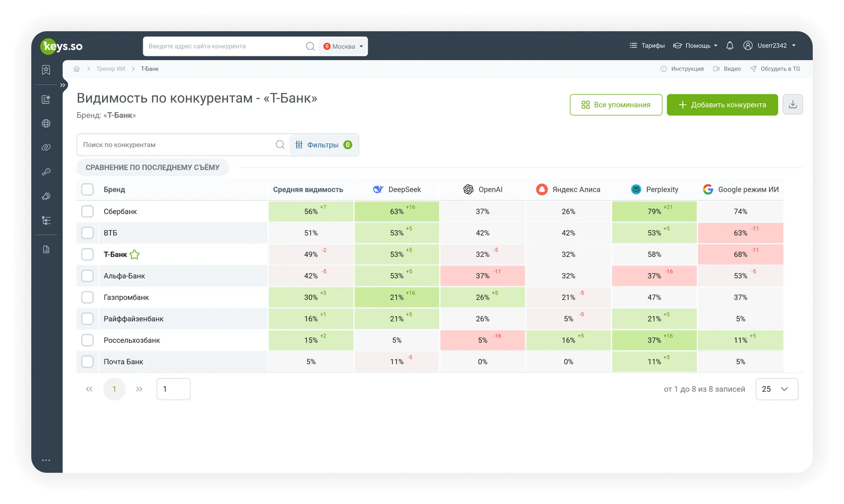Open the key icon in the sidebar
The width and height of the screenshot is (844, 504).
click(46, 172)
